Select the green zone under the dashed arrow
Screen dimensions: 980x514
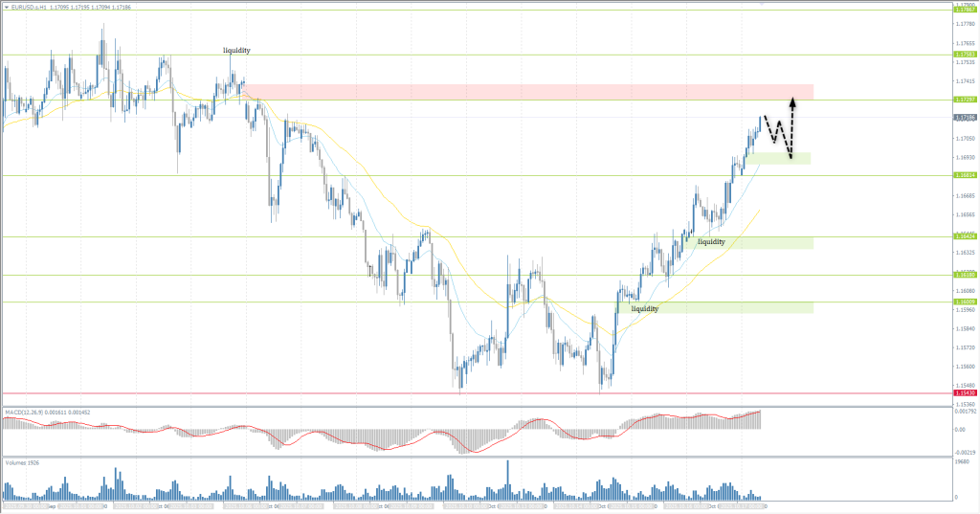point(780,158)
